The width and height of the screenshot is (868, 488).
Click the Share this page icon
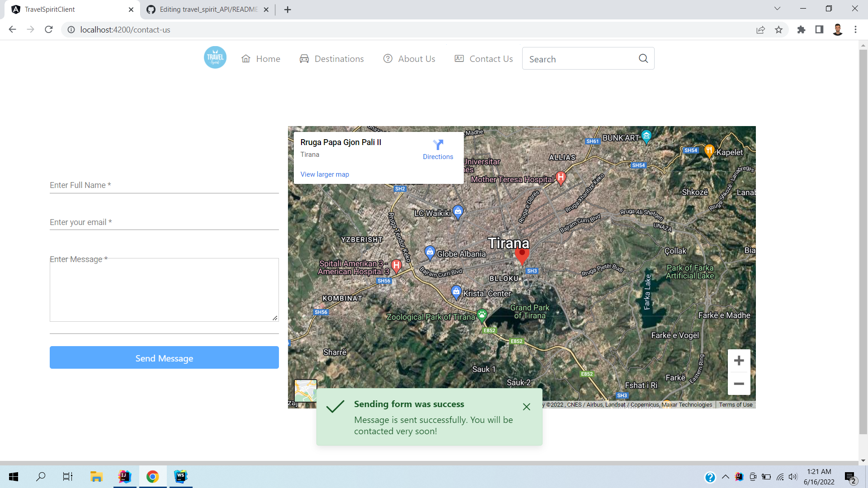(x=760, y=29)
